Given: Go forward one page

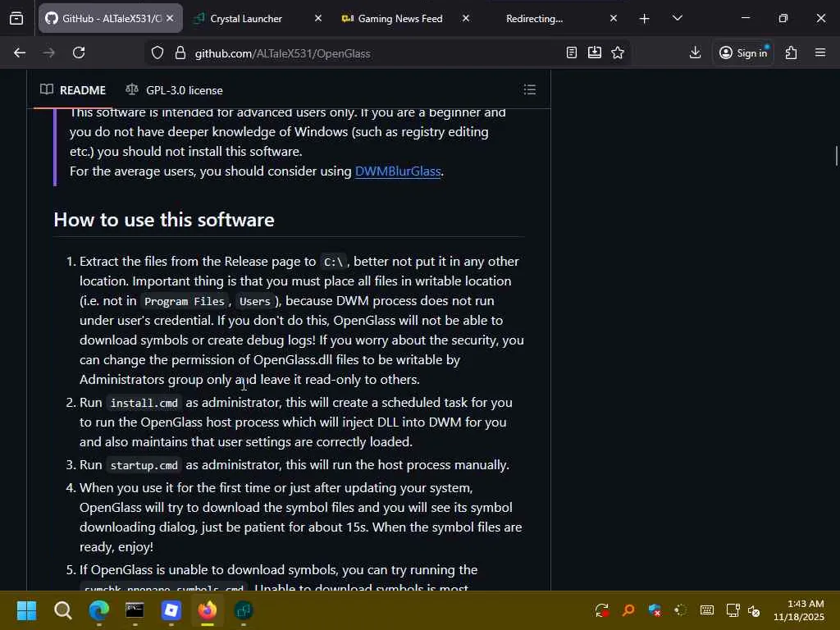Looking at the screenshot, I should click(x=48, y=52).
